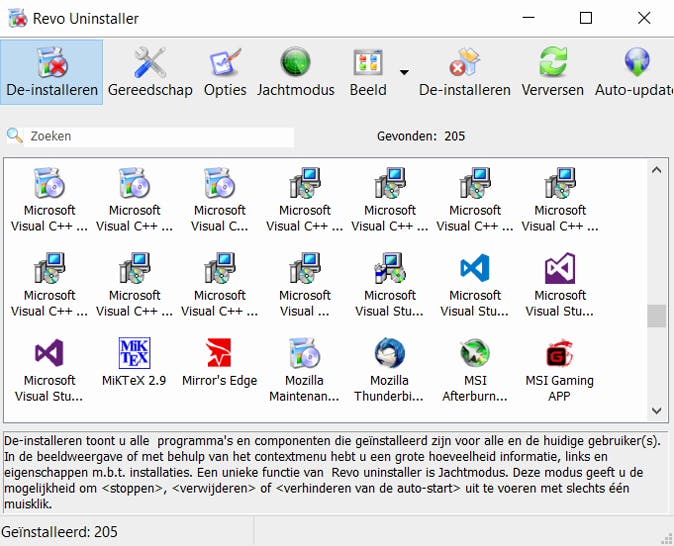Screen dimensions: 674x546
Task: Select MiKTeX 2.9 in the program list
Action: [x=134, y=362]
